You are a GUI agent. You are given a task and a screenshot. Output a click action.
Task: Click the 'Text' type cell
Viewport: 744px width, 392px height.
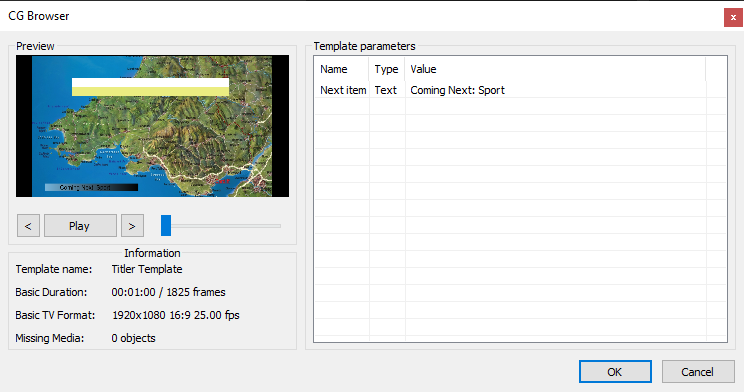coord(387,90)
